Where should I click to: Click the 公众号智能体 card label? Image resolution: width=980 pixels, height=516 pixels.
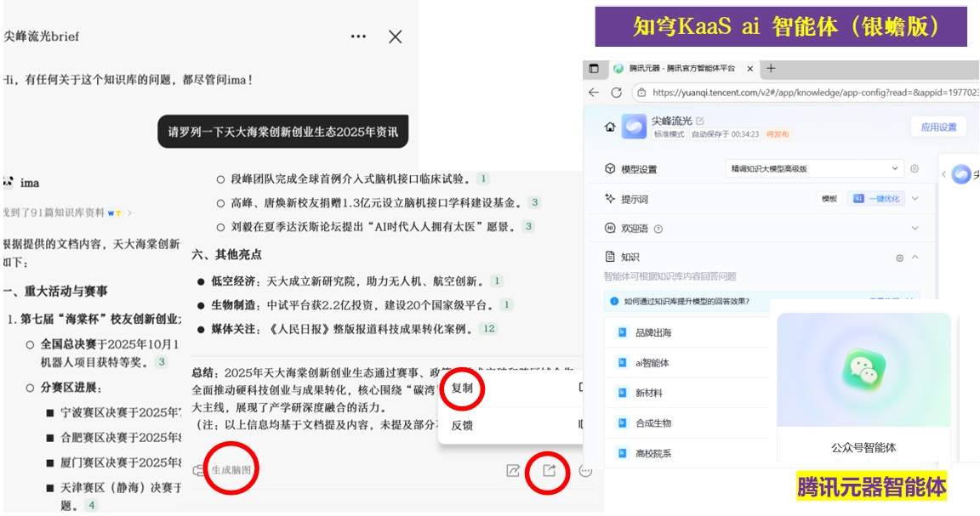coord(863,447)
